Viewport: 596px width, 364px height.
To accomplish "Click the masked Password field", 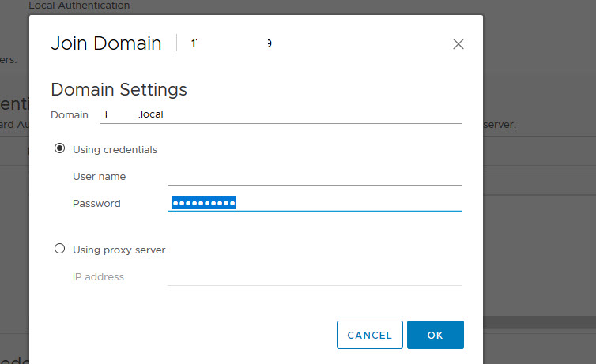I will click(314, 203).
